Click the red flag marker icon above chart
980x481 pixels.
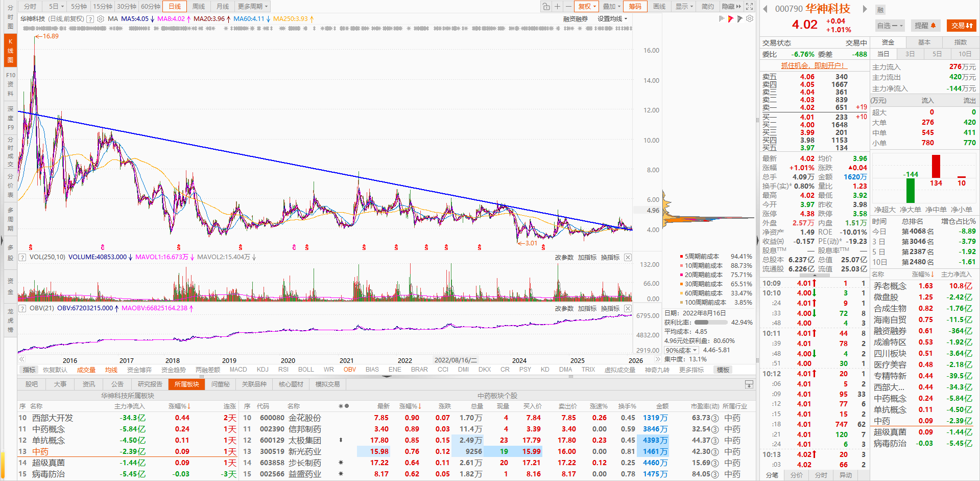[731, 19]
